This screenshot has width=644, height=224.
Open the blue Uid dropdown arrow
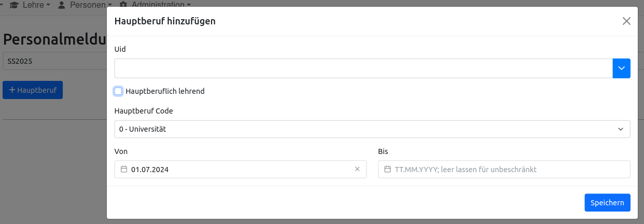coord(621,68)
